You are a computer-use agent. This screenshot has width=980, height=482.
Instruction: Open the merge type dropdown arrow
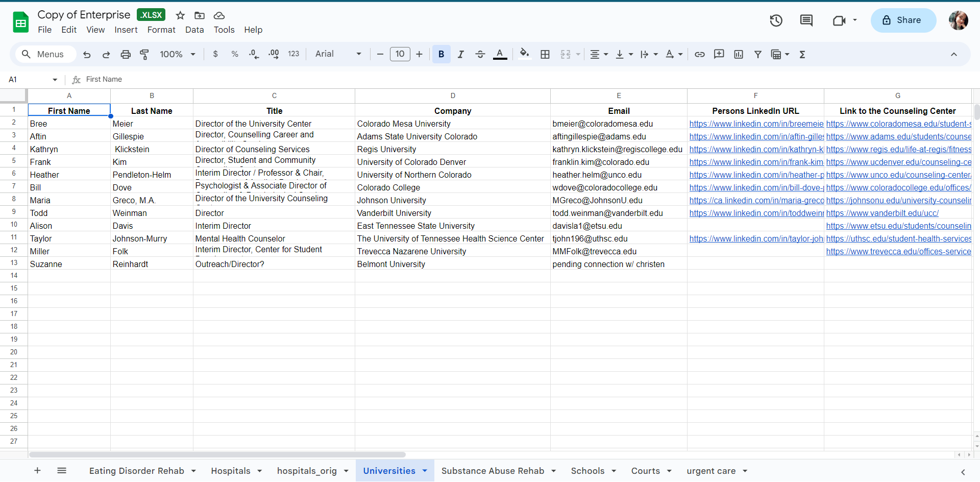[x=578, y=54]
